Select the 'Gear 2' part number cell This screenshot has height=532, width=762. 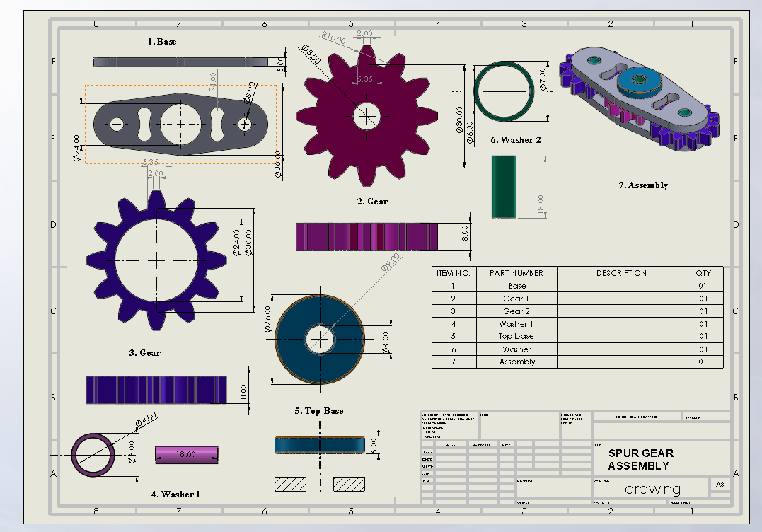516,311
